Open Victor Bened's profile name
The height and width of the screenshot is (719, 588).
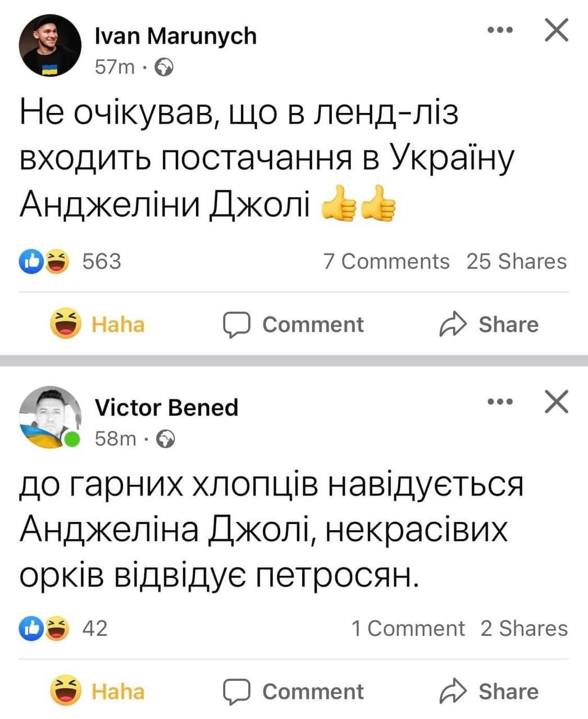167,407
